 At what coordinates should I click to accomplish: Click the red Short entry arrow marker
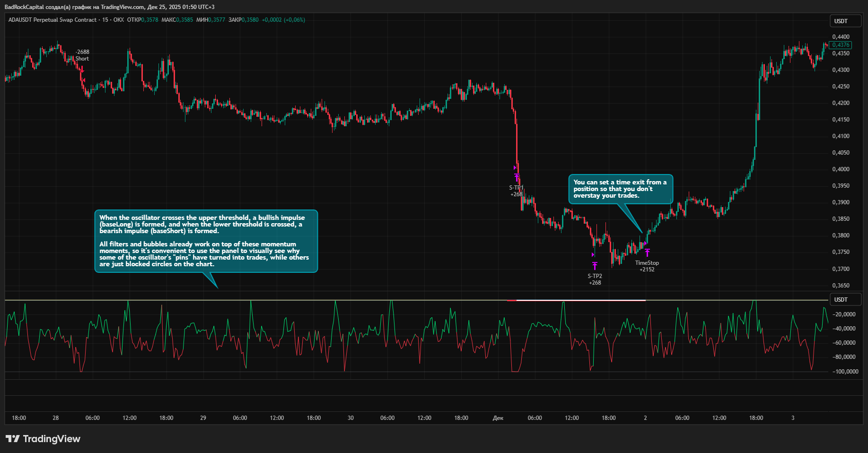pos(82,69)
